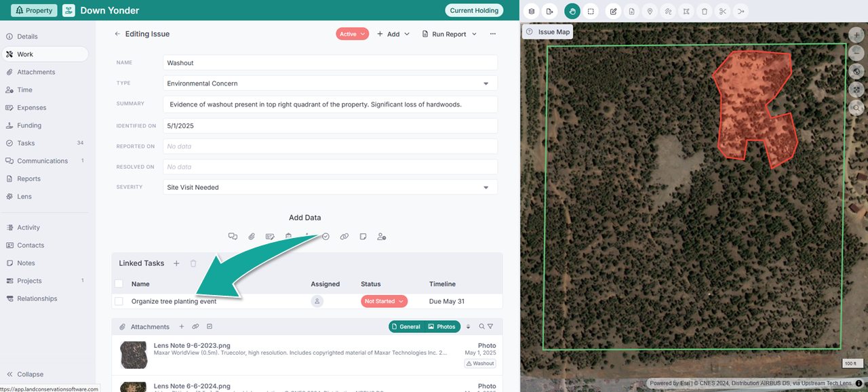Select the point marker drawing tool

point(650,12)
